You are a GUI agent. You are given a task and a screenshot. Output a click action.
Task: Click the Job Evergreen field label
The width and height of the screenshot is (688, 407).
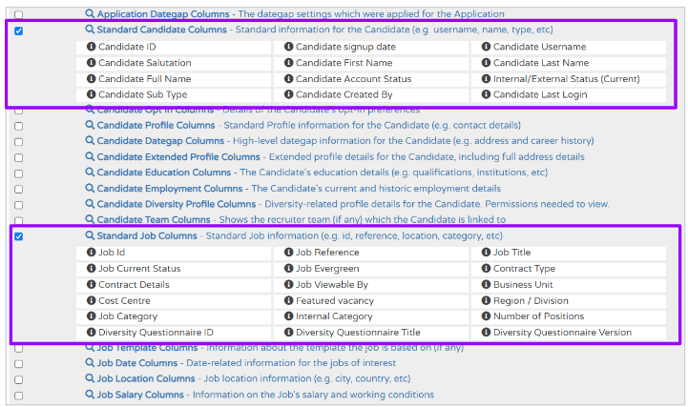[x=327, y=268]
